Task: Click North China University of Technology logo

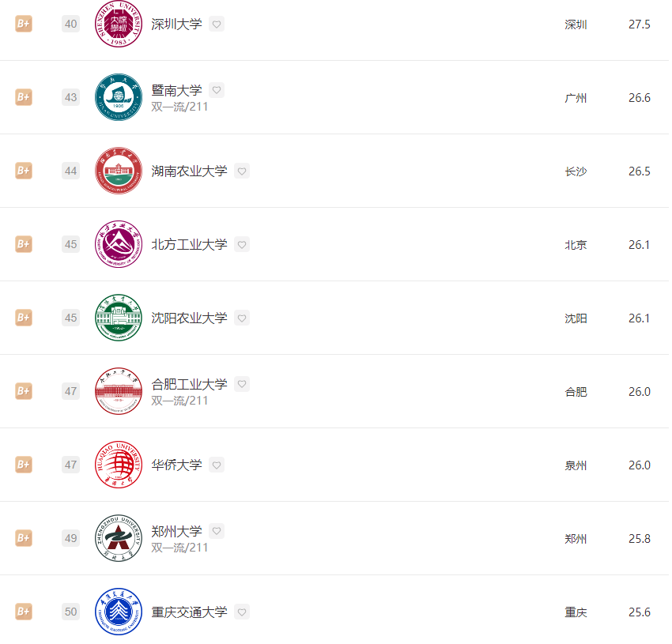Action: coord(119,244)
